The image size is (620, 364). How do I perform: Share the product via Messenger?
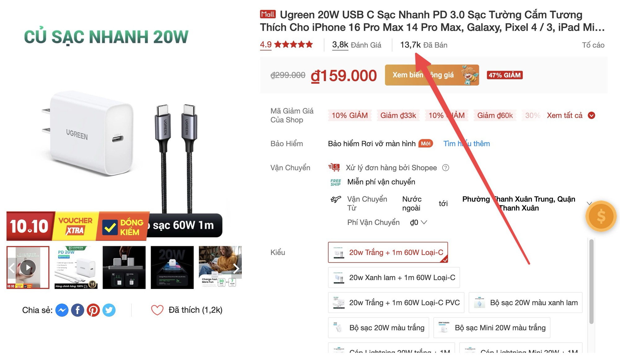[62, 310]
